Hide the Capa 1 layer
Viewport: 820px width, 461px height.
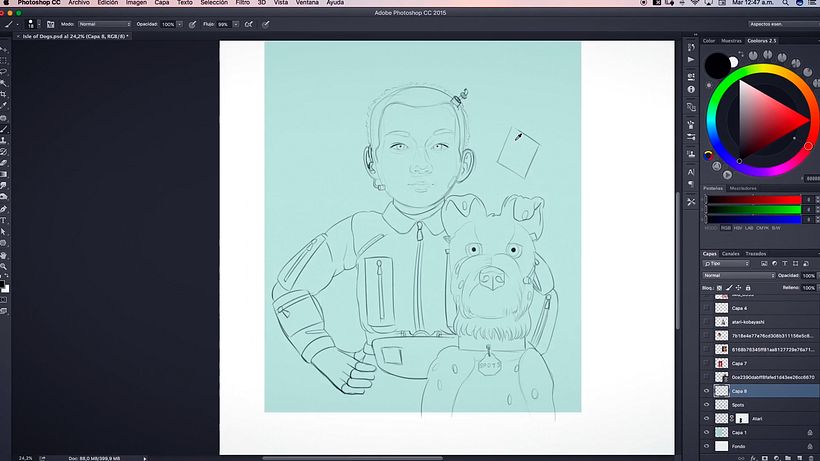[x=707, y=432]
